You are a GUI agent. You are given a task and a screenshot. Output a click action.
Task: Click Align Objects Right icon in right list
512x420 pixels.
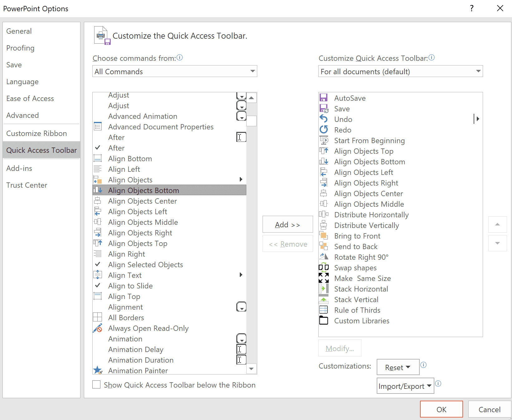pyautogui.click(x=323, y=183)
